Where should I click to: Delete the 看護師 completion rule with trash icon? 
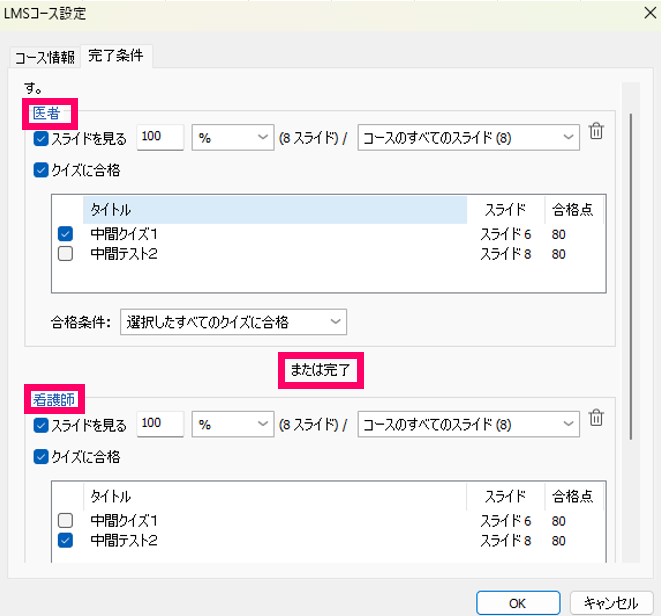(x=596, y=418)
